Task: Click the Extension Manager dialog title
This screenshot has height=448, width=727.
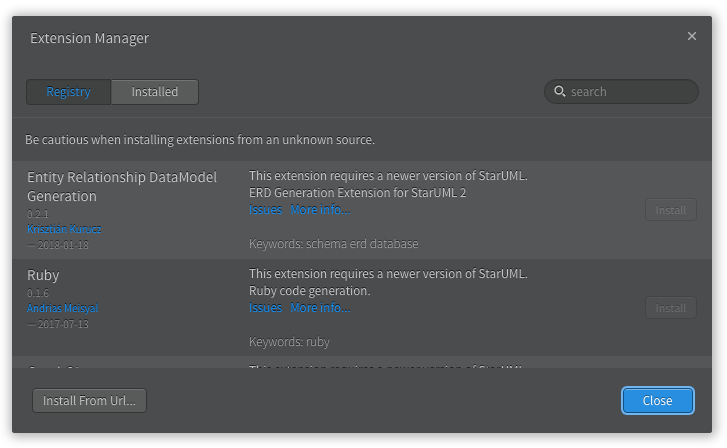Action: (89, 39)
